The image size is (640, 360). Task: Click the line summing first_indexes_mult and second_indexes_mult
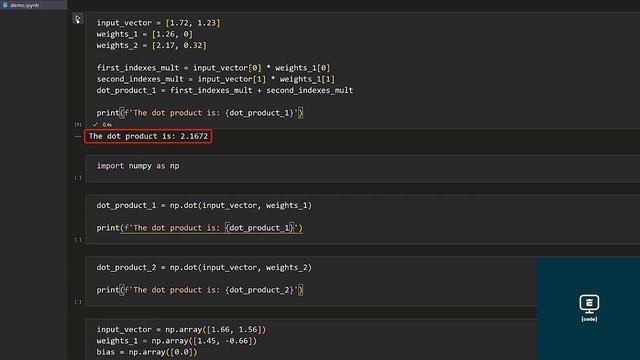pos(224,90)
